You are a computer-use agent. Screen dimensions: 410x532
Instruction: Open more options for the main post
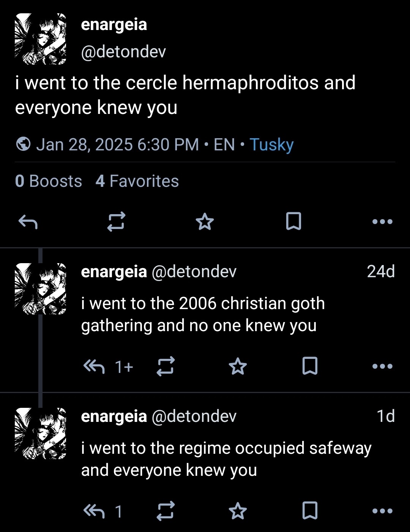(x=382, y=221)
